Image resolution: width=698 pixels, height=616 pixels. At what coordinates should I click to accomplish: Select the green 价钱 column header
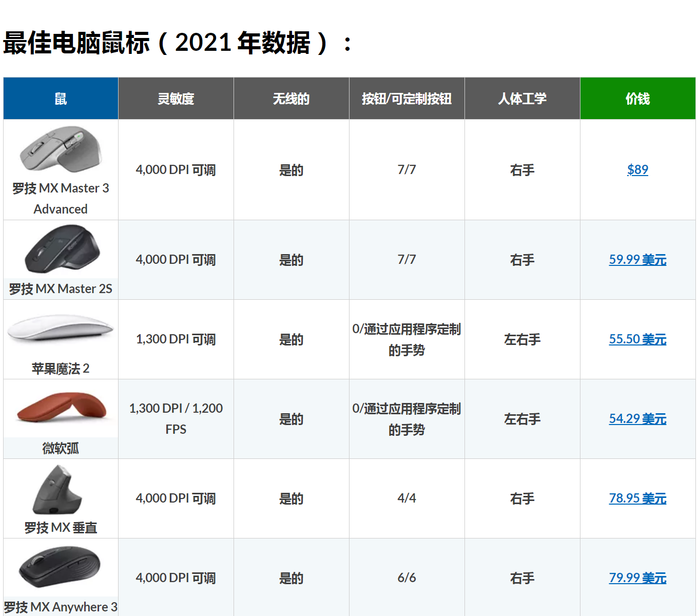[x=637, y=98]
